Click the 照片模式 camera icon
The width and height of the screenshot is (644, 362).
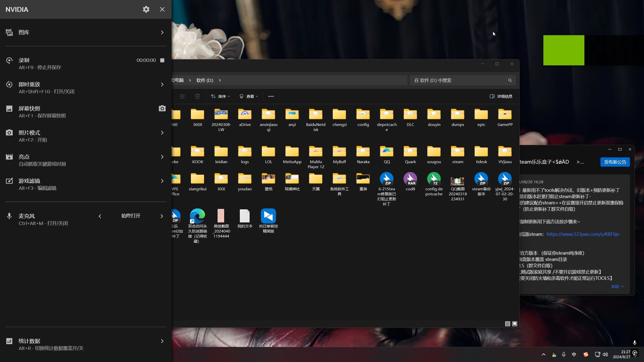pyautogui.click(x=9, y=132)
